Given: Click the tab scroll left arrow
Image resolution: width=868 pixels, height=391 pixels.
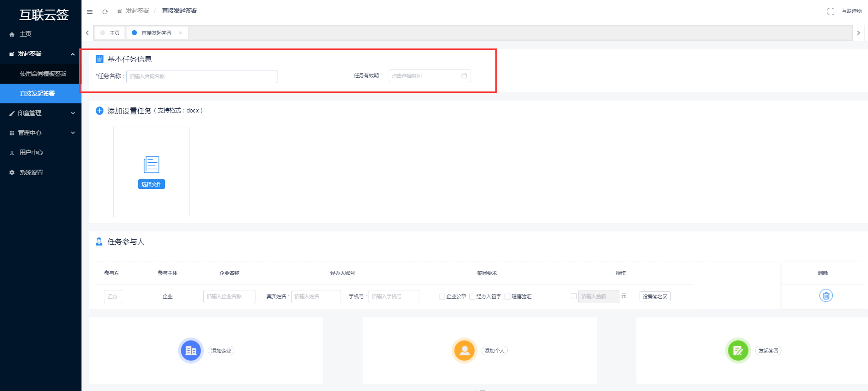Looking at the screenshot, I should tap(87, 33).
